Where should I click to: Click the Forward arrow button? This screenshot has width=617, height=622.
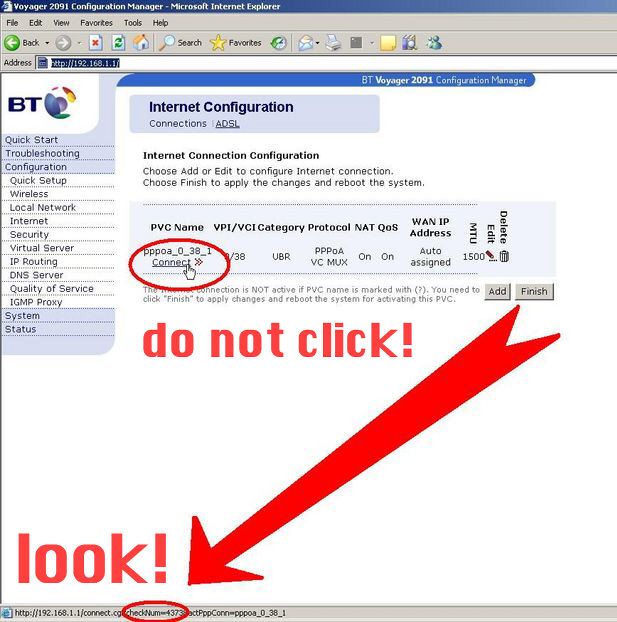[x=63, y=43]
